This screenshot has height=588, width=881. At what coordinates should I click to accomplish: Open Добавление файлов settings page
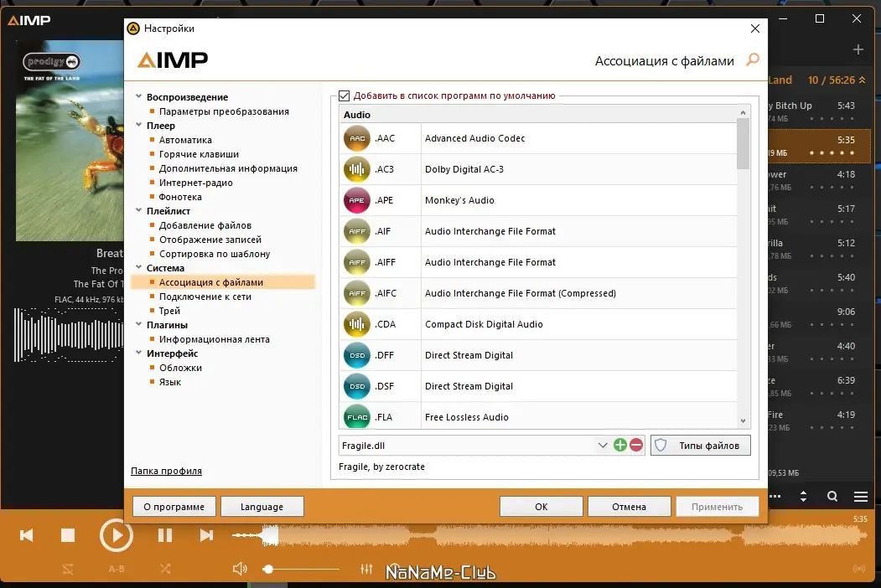(x=205, y=225)
